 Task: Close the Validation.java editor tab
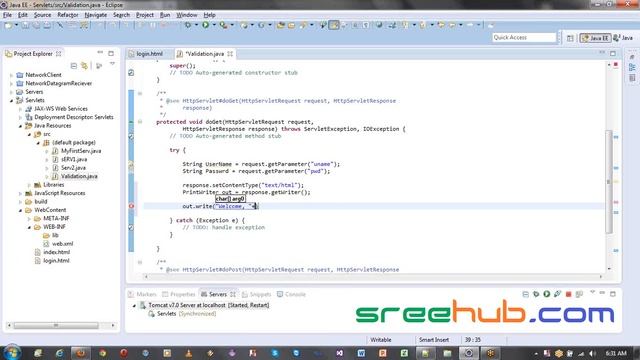point(230,54)
